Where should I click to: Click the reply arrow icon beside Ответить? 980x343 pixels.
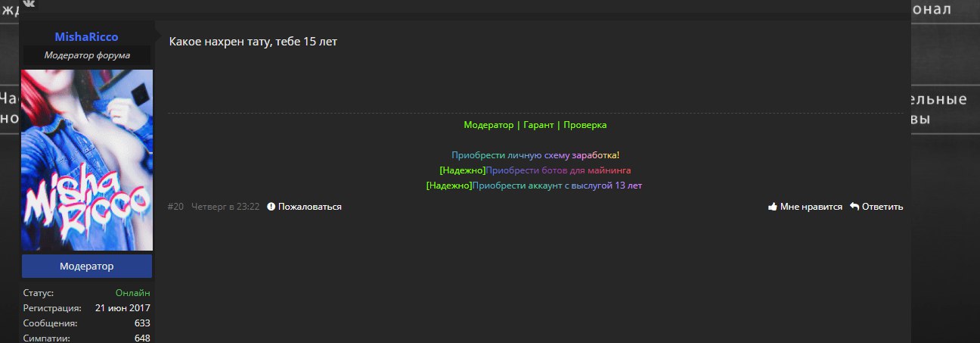854,207
